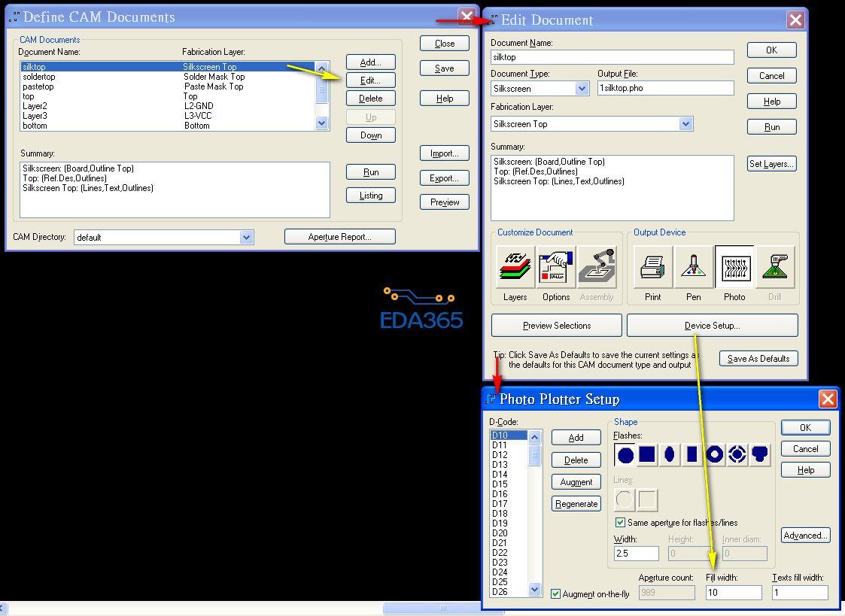Viewport: 845px width, 616px height.
Task: Choose the Photo output device
Action: point(734,267)
